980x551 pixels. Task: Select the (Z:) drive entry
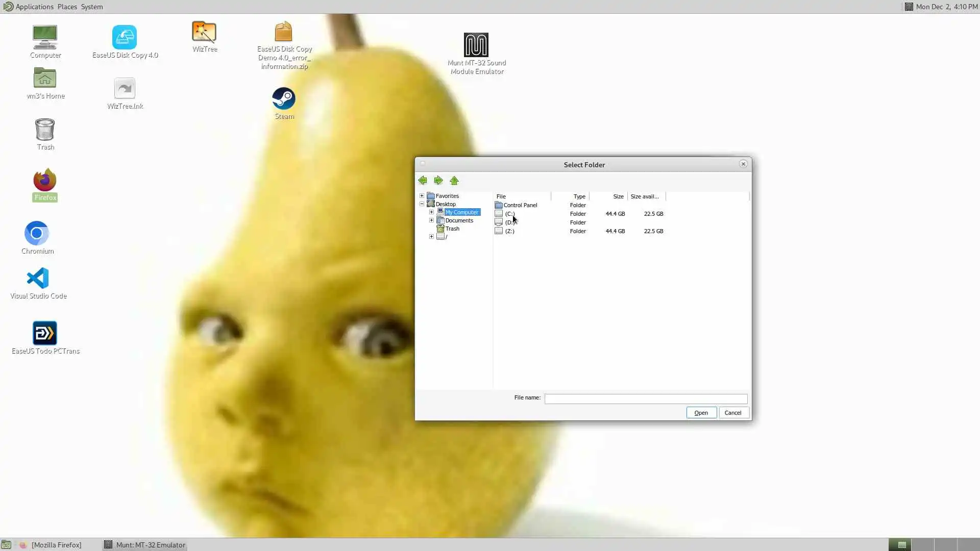509,231
